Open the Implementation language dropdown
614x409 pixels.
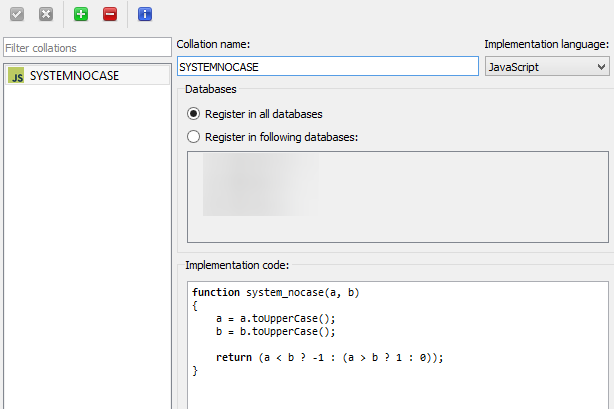click(x=546, y=66)
